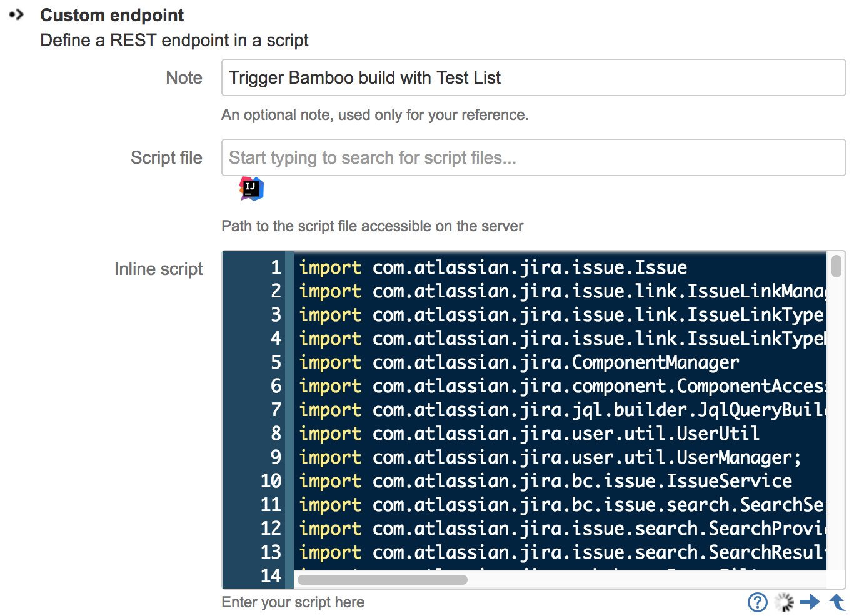The width and height of the screenshot is (859, 616).
Task: Click the Custom endpoint expander arrow icon
Action: click(16, 14)
